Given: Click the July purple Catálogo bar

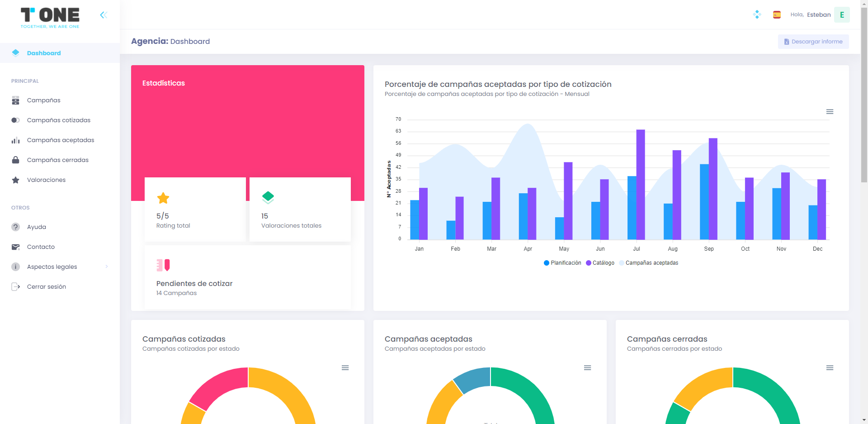Looking at the screenshot, I should [641, 185].
